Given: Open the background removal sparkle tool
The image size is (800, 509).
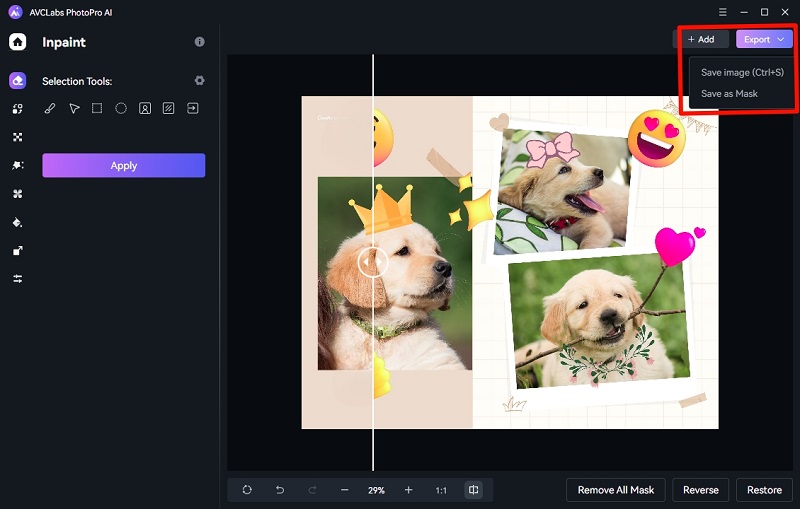Looking at the screenshot, I should [17, 165].
